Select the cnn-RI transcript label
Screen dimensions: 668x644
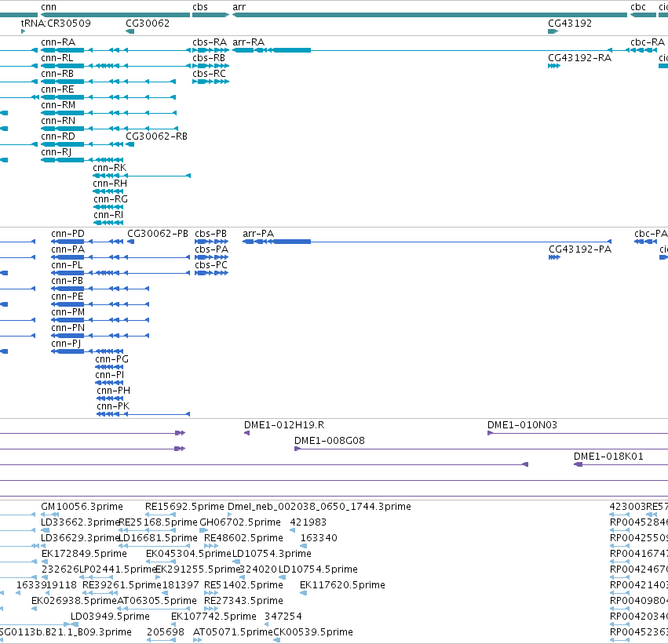[x=108, y=216]
